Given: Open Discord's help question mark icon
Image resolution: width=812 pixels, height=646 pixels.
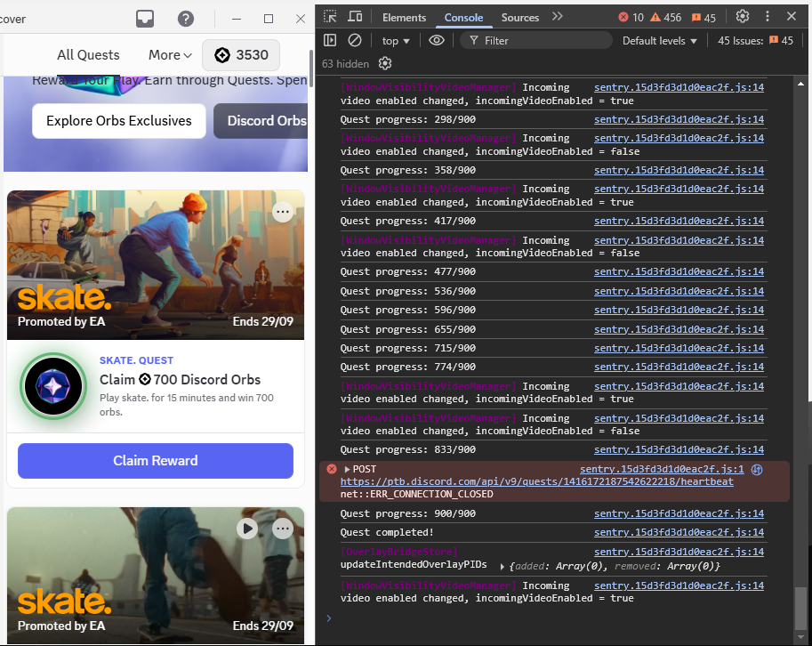Looking at the screenshot, I should tap(185, 18).
